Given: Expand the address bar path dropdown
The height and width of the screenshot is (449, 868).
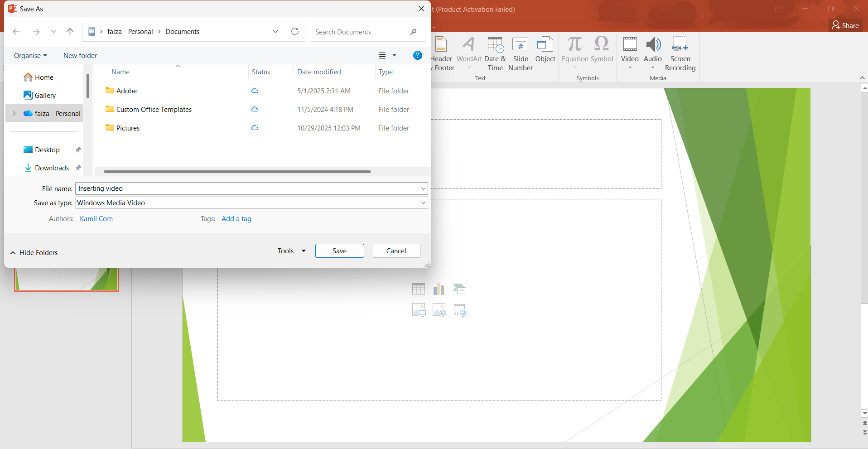Looking at the screenshot, I should click(275, 32).
